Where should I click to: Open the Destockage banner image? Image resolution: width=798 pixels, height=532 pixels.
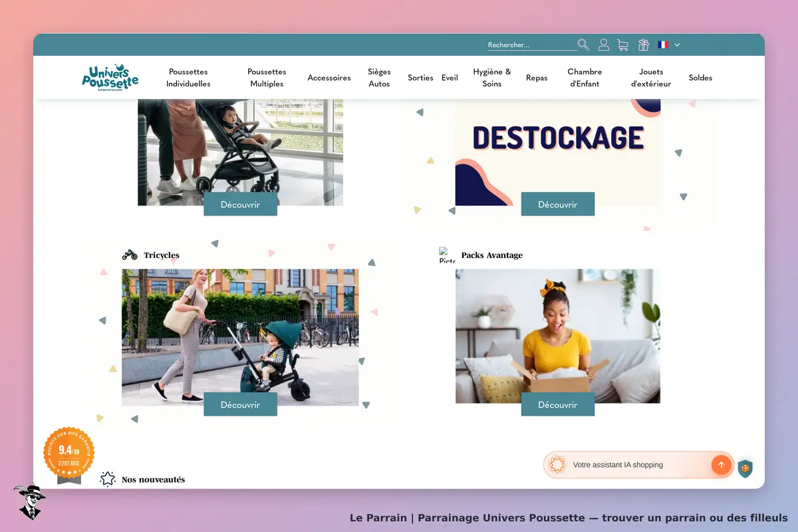[x=558, y=152]
